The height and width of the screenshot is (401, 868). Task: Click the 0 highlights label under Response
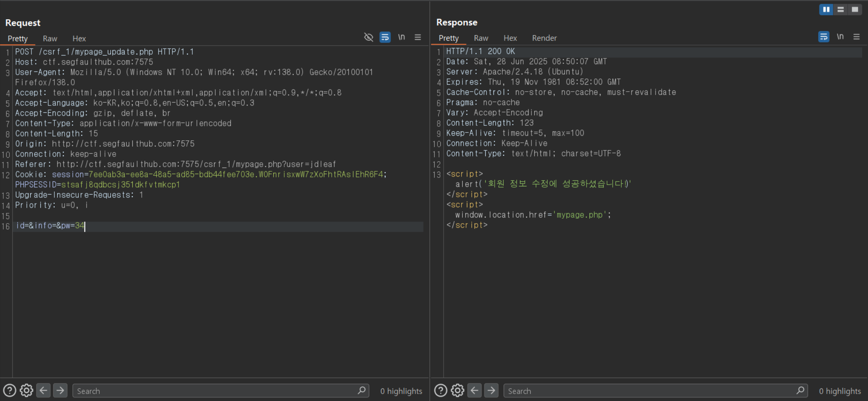(840, 391)
